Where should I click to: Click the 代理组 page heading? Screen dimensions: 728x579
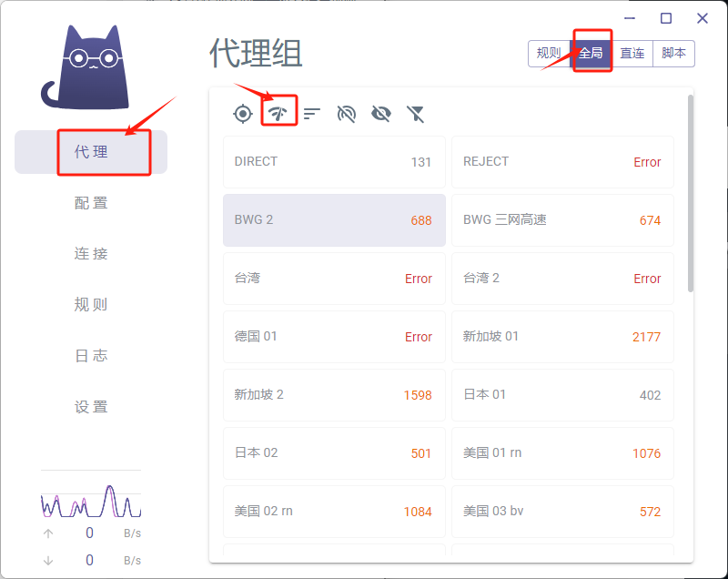[x=256, y=54]
